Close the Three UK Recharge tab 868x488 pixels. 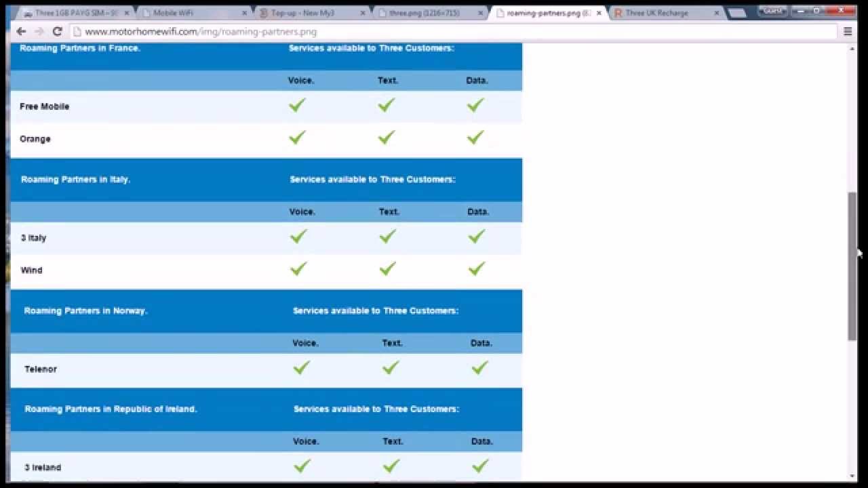point(717,13)
